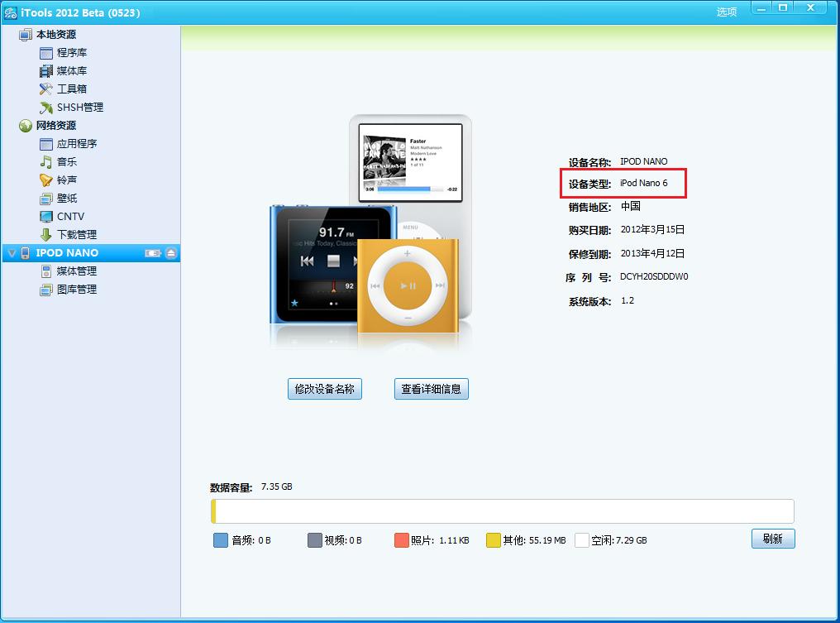Click the 壁纸 wallpaper icon
Screen dimensions: 840x623
[46, 199]
